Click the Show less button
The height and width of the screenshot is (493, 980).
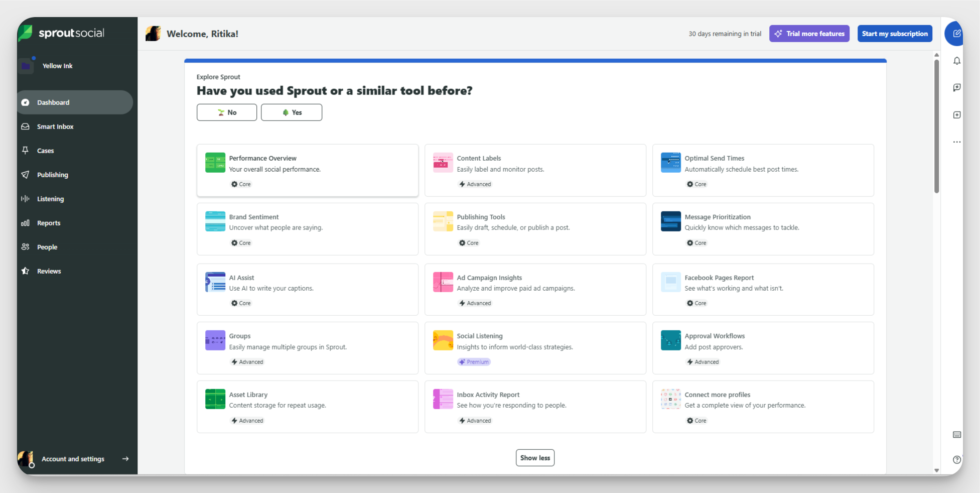[535, 458]
